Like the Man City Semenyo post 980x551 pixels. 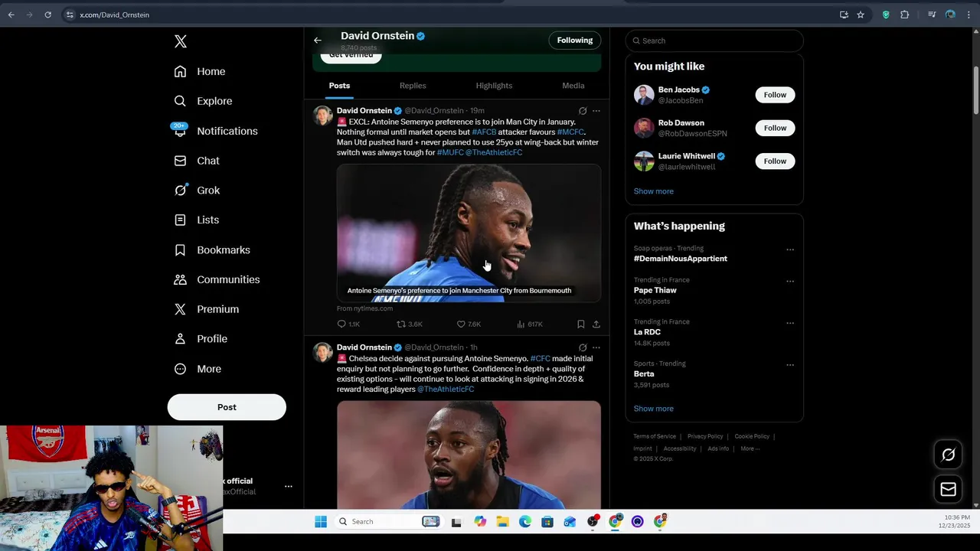coord(469,324)
